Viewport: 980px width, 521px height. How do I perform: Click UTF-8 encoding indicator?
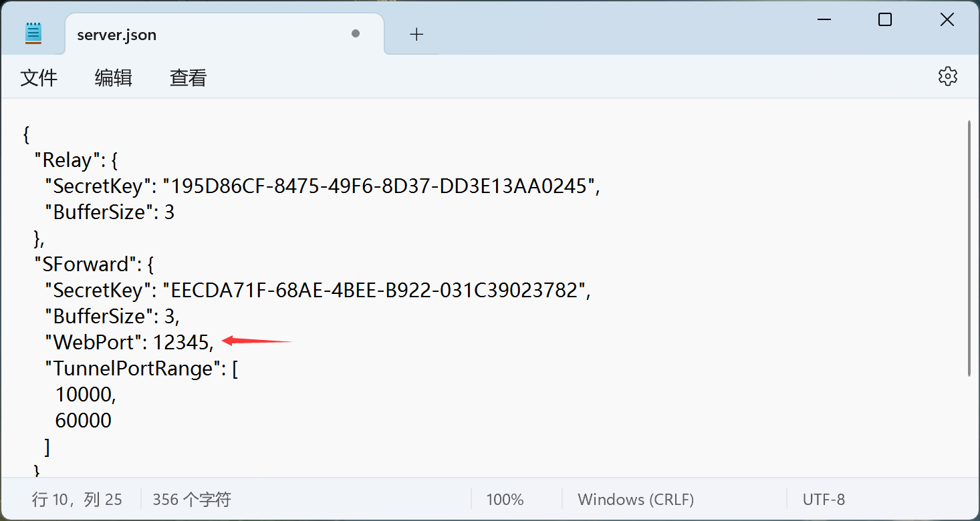pyautogui.click(x=824, y=500)
